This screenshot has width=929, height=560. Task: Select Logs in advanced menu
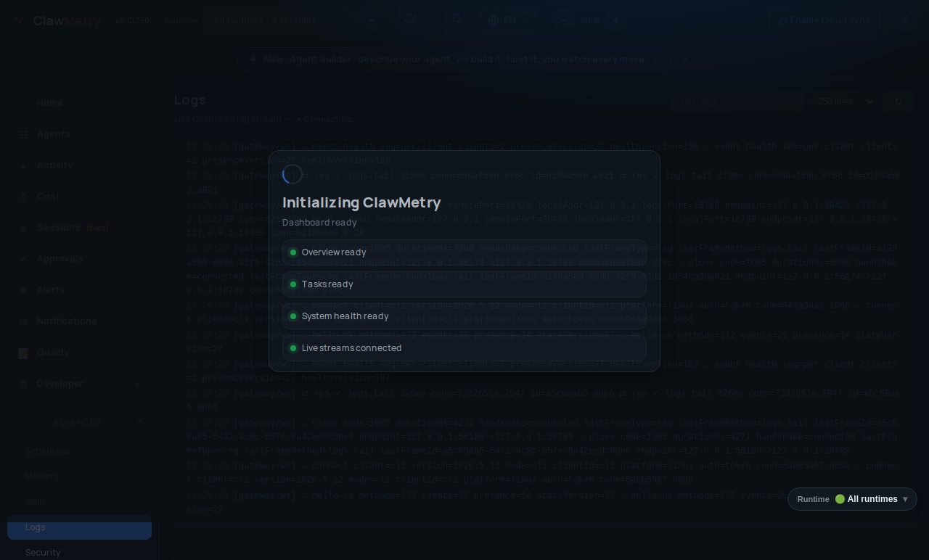point(80,527)
